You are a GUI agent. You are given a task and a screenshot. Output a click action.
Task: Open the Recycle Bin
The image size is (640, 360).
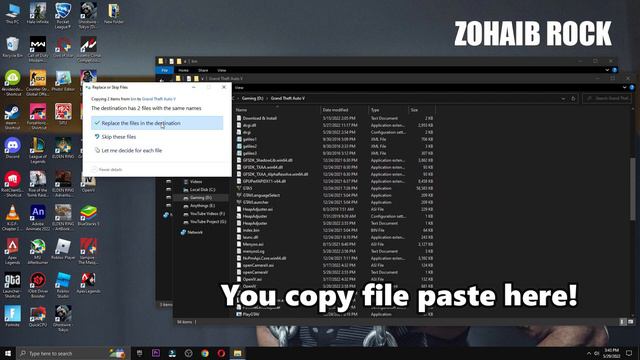[12, 47]
